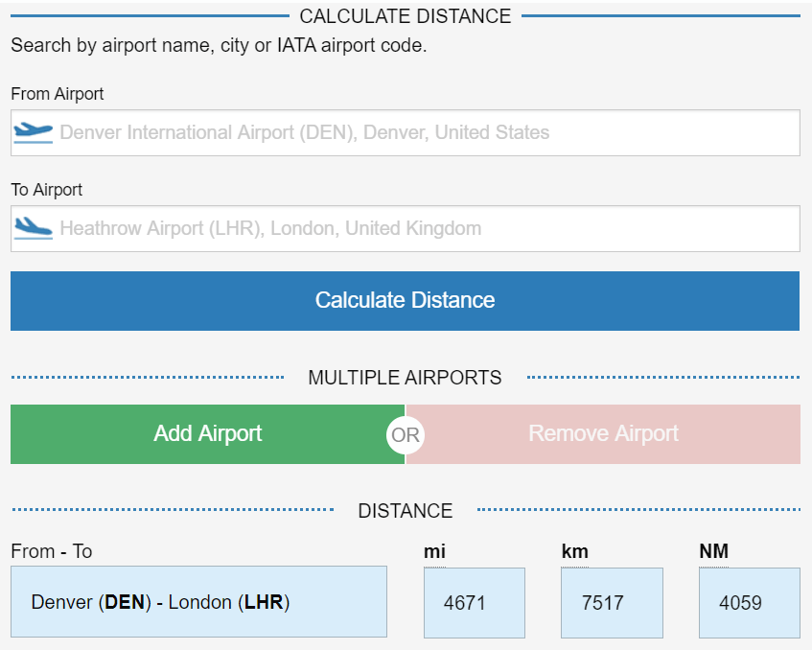The width and height of the screenshot is (812, 650).
Task: Click the MULTIPLE AIRPORTS section heading
Action: (405, 378)
